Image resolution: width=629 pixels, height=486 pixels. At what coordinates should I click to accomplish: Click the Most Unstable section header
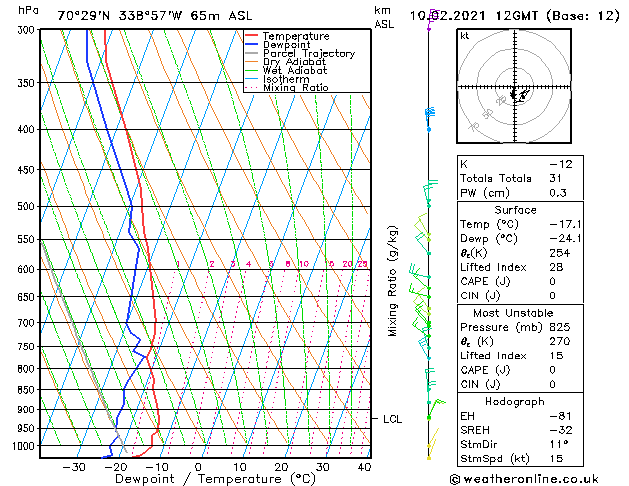(x=515, y=312)
